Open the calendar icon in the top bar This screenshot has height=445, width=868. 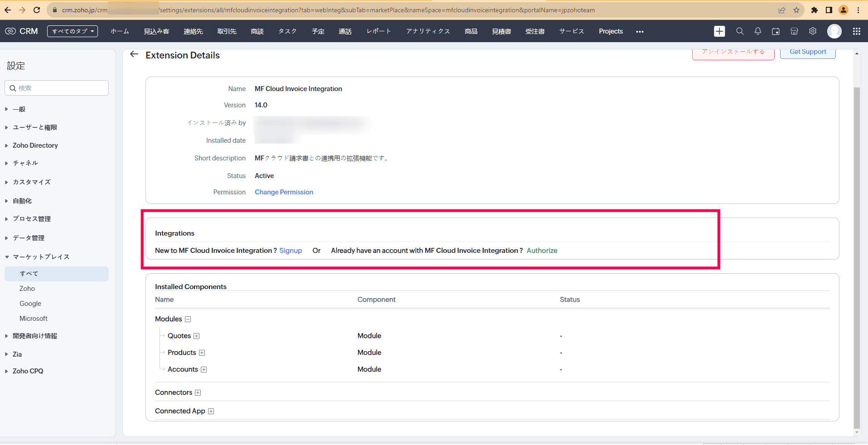coord(776,31)
